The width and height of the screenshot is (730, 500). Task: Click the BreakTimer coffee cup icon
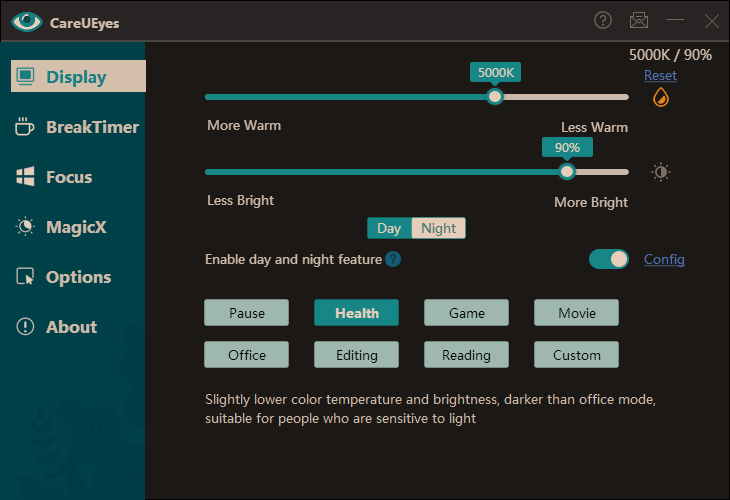pyautogui.click(x=25, y=126)
